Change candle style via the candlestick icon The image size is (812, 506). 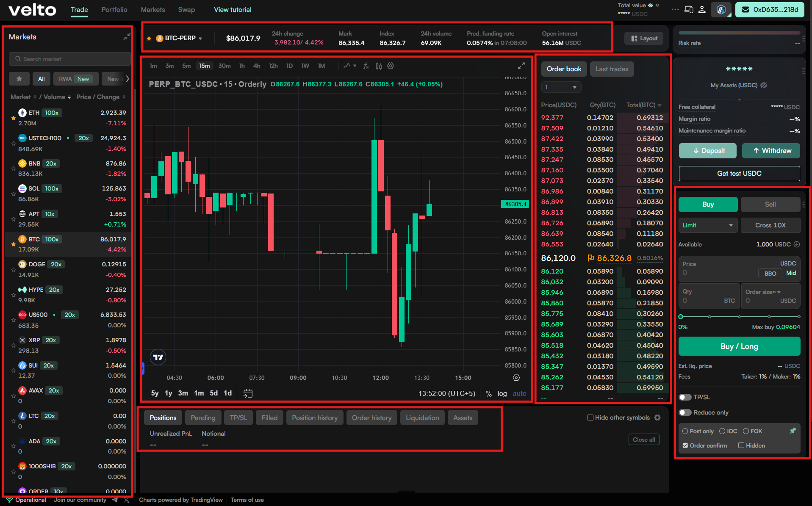tap(378, 66)
